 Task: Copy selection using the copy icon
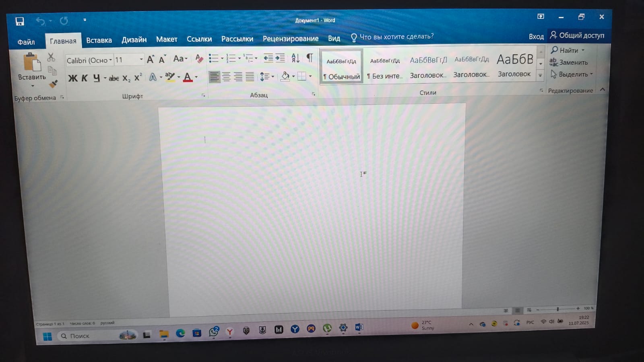[x=52, y=71]
